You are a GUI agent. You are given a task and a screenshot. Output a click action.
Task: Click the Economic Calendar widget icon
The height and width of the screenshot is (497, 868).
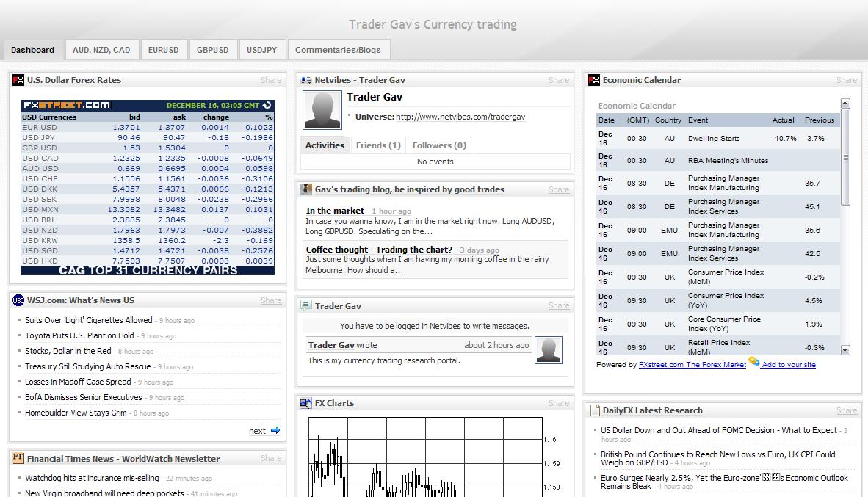(x=594, y=80)
